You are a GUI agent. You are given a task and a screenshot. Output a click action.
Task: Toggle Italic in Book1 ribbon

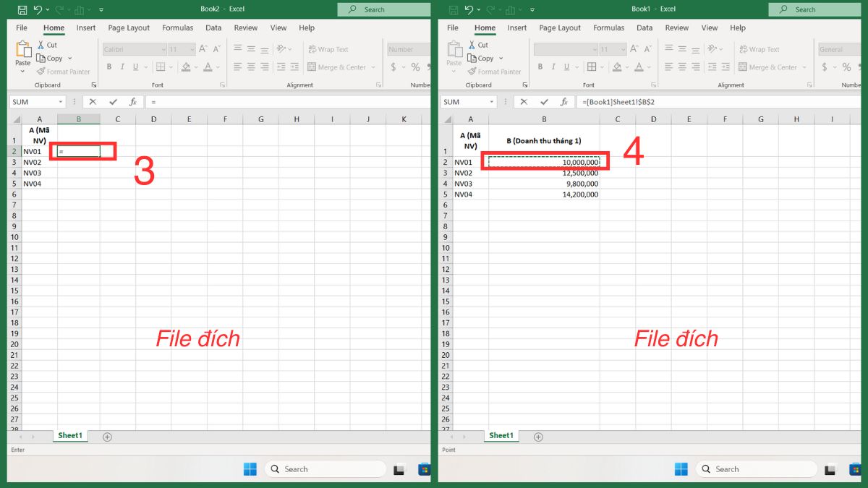(555, 67)
